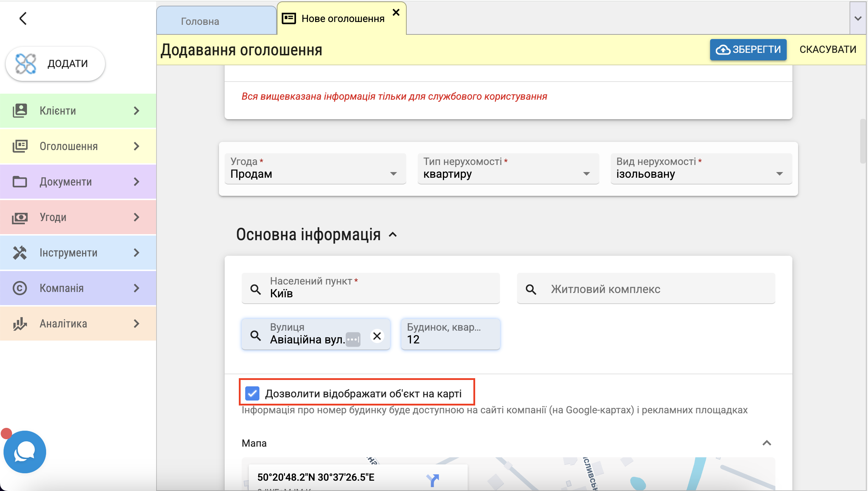This screenshot has width=868, height=491.
Task: Open the chat support bubble
Action: click(25, 452)
